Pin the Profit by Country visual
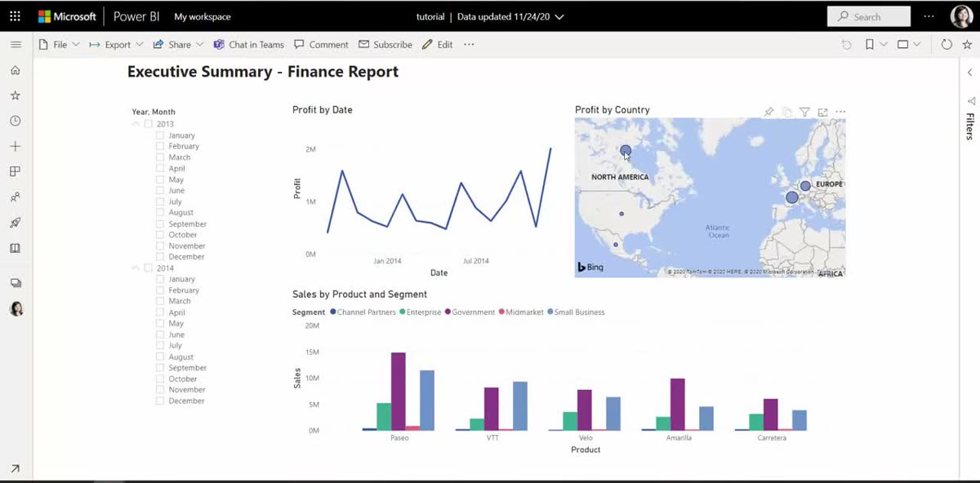 point(769,112)
